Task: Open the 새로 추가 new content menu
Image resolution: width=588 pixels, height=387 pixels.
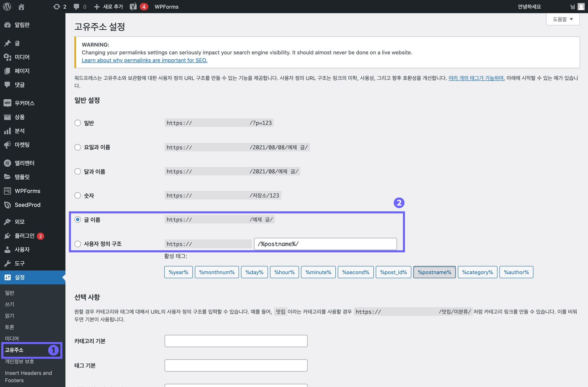Action: (109, 6)
